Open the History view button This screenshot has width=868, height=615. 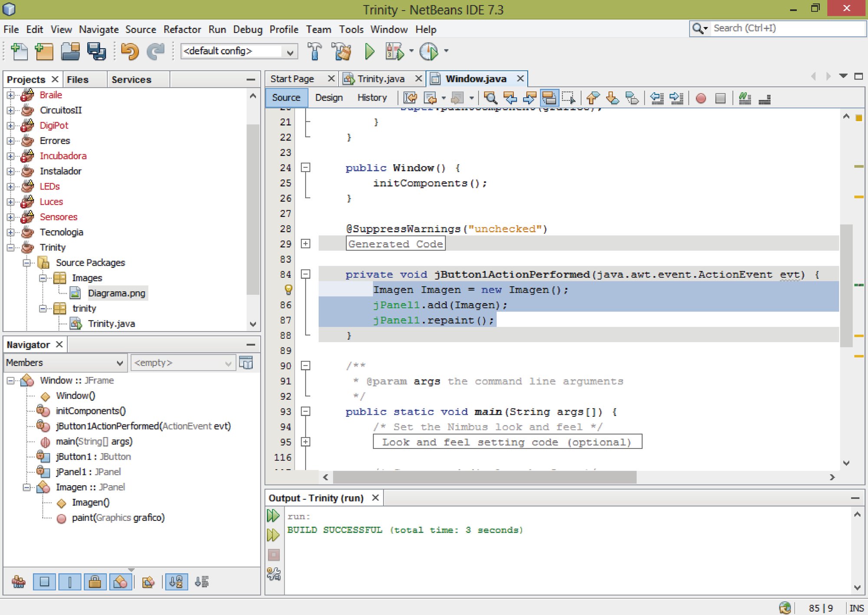pyautogui.click(x=372, y=98)
